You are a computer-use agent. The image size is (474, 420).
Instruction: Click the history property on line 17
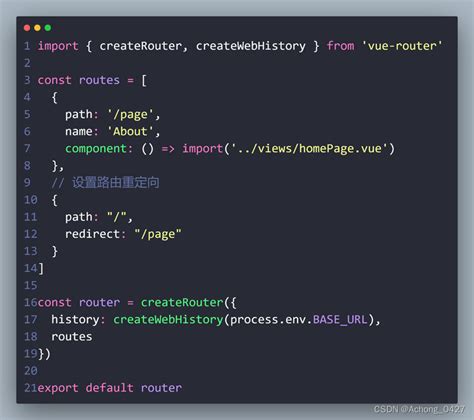pyautogui.click(x=75, y=320)
